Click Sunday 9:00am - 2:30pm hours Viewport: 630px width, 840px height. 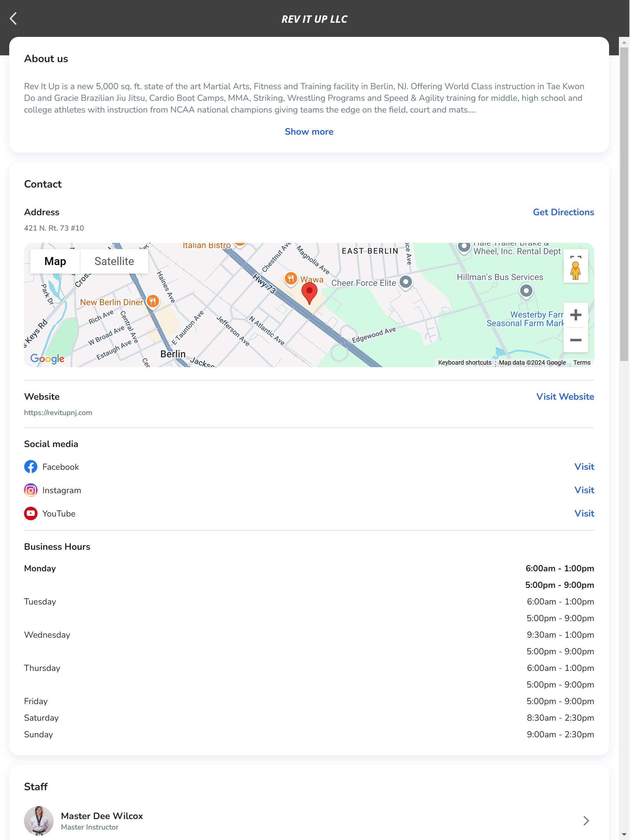click(x=560, y=735)
